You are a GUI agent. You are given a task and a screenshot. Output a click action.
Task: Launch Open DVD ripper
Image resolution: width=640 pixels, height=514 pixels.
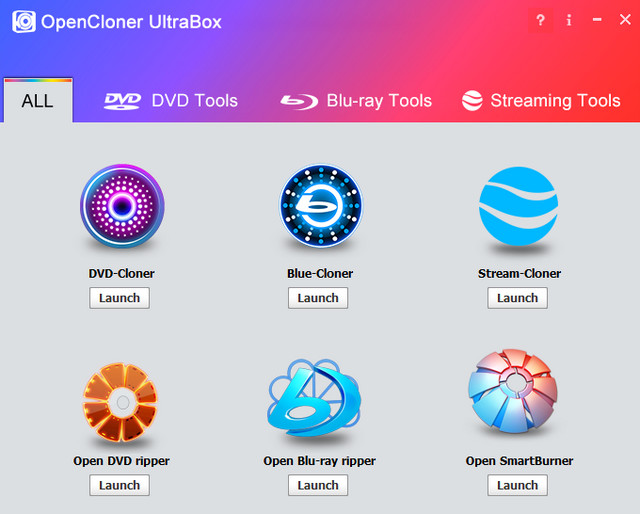tap(120, 485)
